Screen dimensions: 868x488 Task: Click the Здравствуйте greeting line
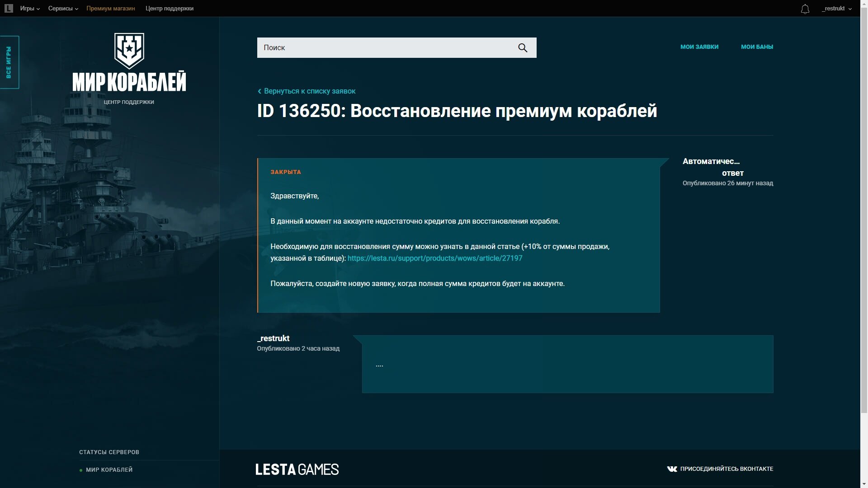point(295,196)
